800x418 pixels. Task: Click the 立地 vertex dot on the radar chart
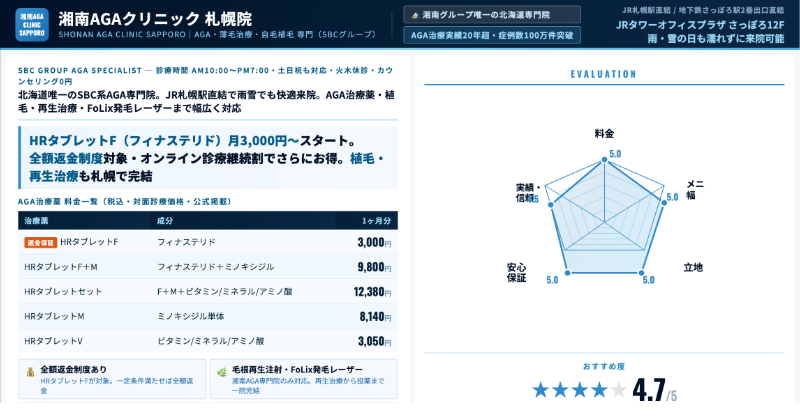point(641,271)
